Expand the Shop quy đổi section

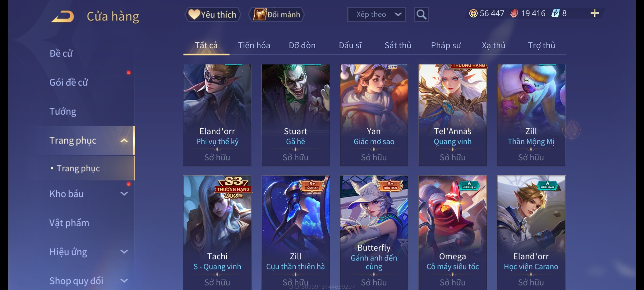pos(124,281)
